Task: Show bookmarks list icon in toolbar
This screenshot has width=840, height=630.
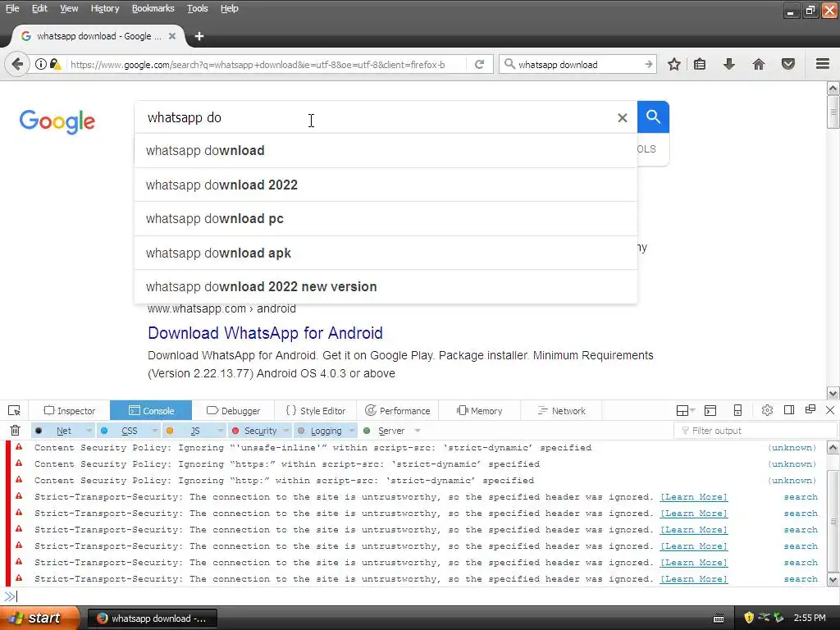Action: pyautogui.click(x=700, y=64)
